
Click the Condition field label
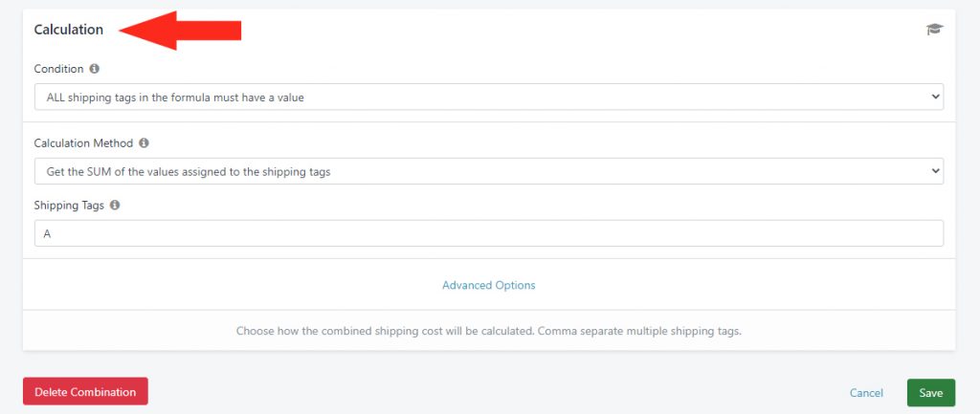(58, 69)
